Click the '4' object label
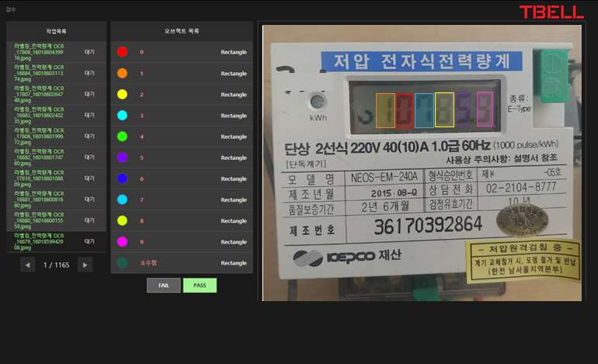598x364 pixels. [x=141, y=137]
